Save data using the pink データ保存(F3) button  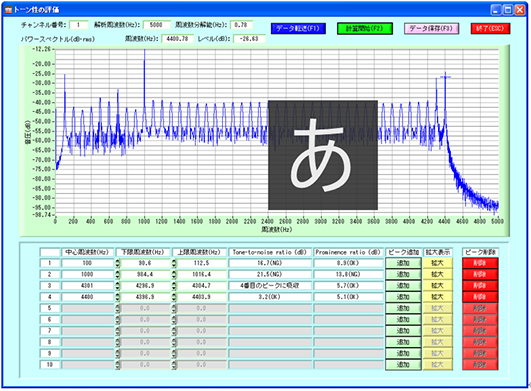pyautogui.click(x=431, y=29)
